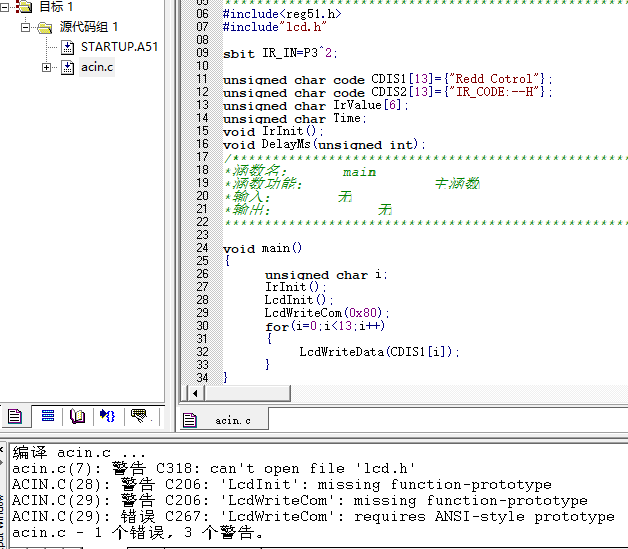Select 源代码组 1 in project tree
The image size is (628, 549).
click(89, 27)
